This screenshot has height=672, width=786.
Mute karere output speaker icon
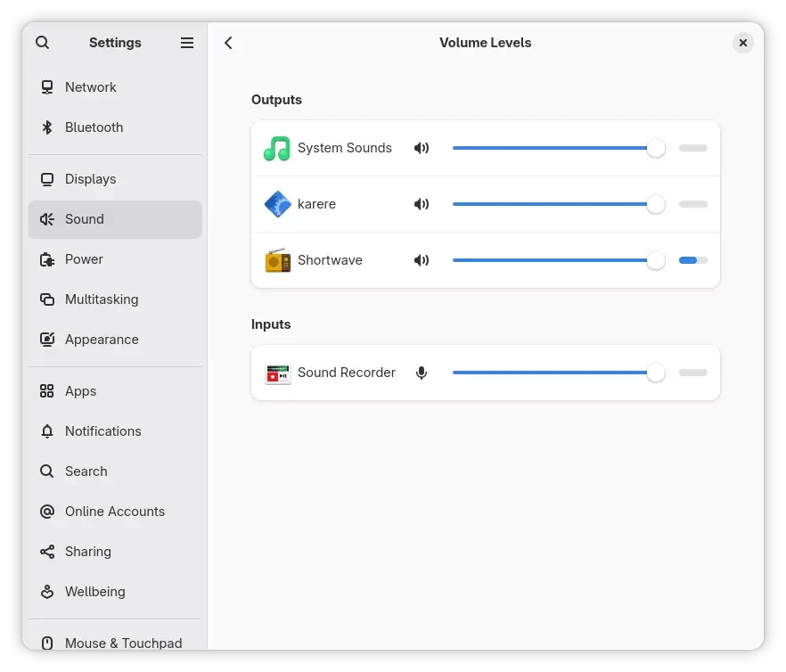pyautogui.click(x=422, y=204)
